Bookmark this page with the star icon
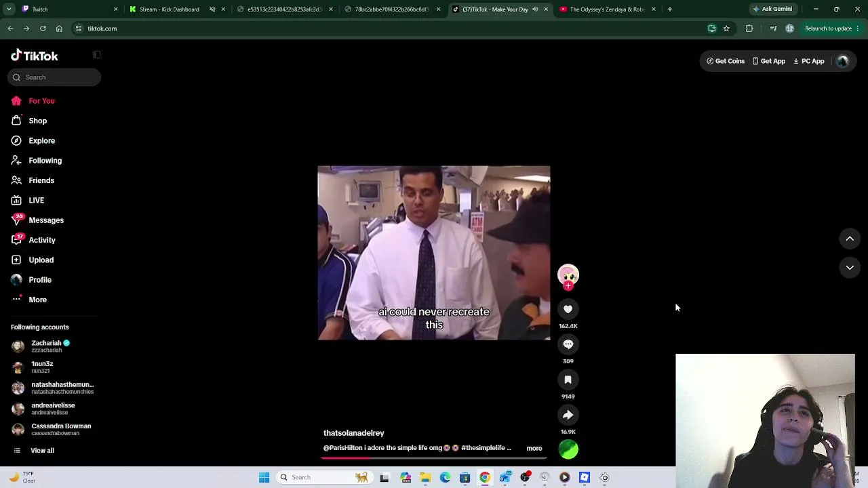Viewport: 868px width, 488px height. 726,28
